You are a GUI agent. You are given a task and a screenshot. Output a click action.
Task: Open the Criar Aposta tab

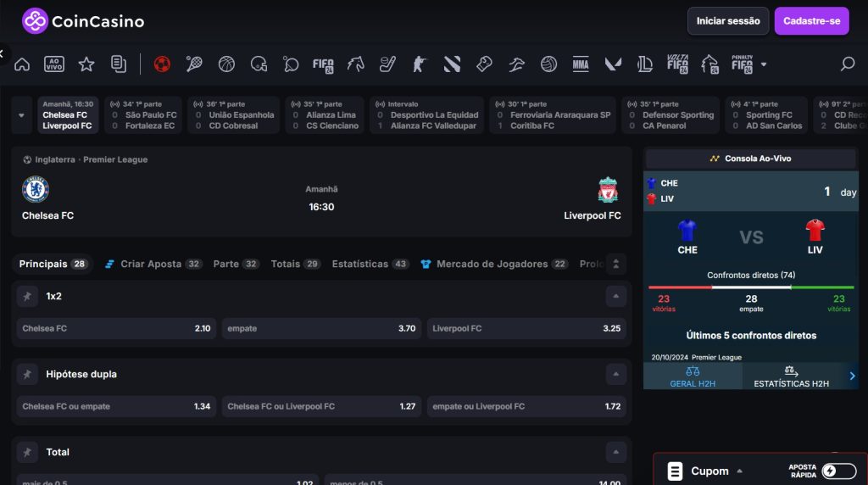tap(153, 264)
